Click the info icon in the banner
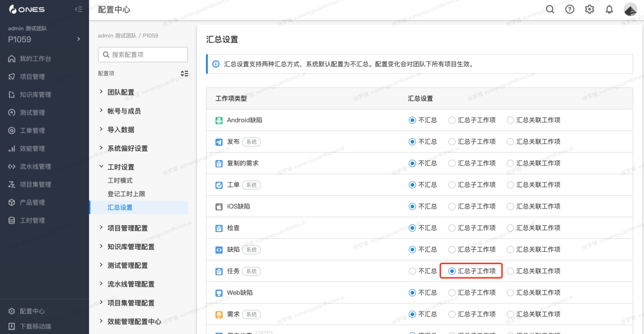The height and width of the screenshot is (334, 644). point(216,64)
